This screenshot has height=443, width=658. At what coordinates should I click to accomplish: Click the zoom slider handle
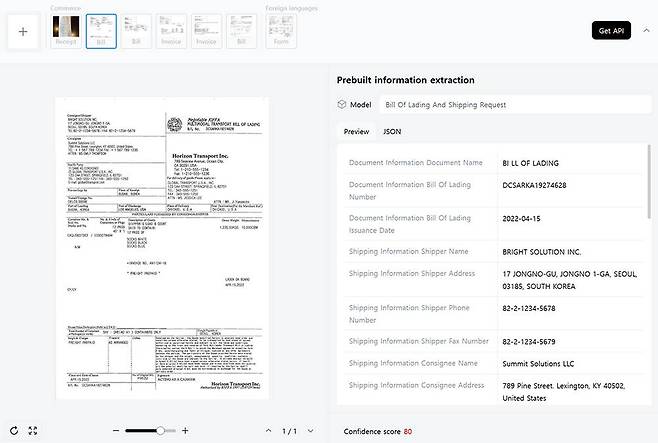coord(160,430)
